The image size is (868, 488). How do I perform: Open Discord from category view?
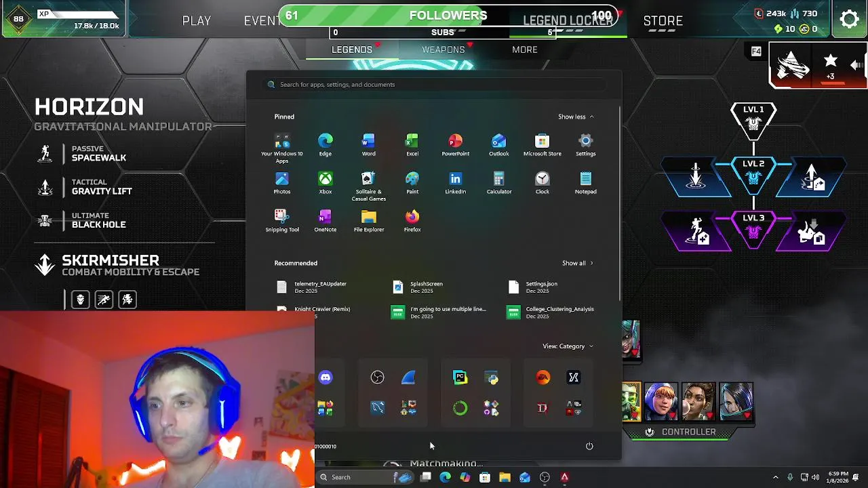pos(325,378)
